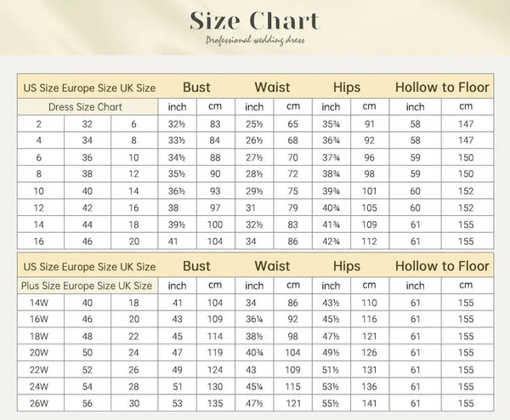Click the Professional wedding dress subtitle

click(255, 40)
